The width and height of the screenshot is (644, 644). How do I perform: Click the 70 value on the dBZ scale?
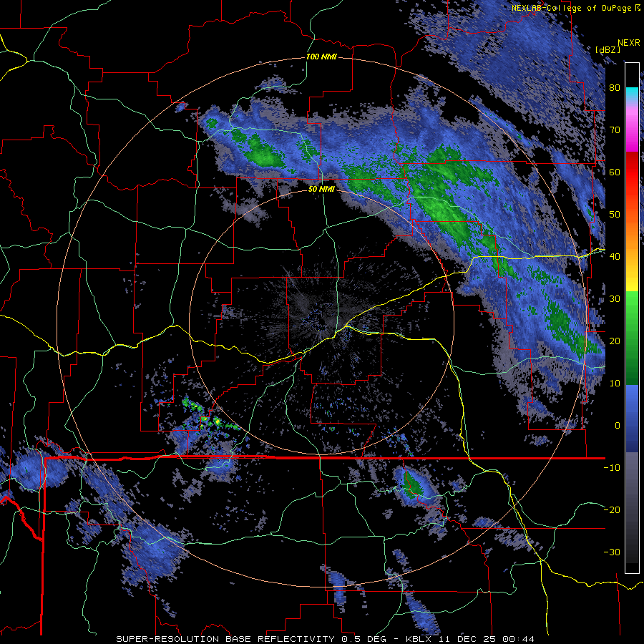[x=615, y=130]
